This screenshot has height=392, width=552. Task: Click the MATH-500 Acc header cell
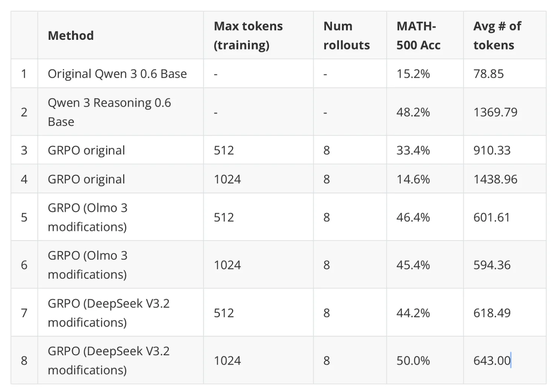pyautogui.click(x=419, y=35)
